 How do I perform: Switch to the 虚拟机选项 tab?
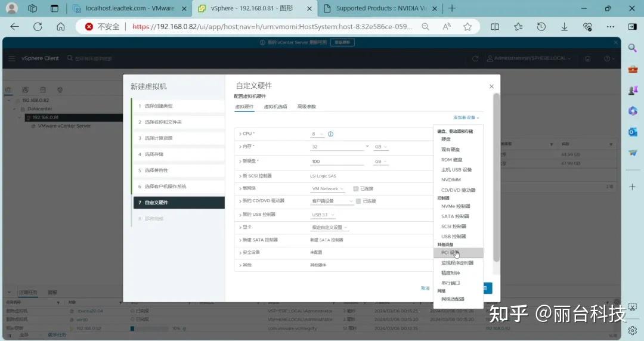pyautogui.click(x=275, y=107)
